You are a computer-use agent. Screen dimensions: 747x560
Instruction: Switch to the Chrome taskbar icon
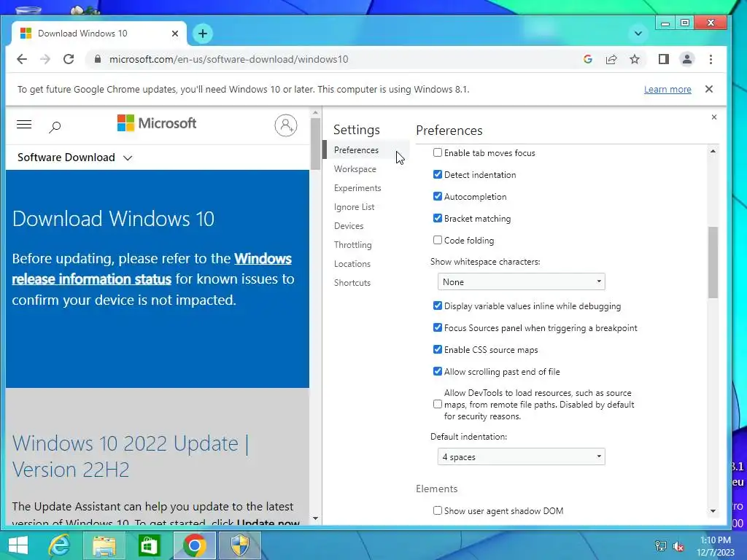click(x=194, y=545)
